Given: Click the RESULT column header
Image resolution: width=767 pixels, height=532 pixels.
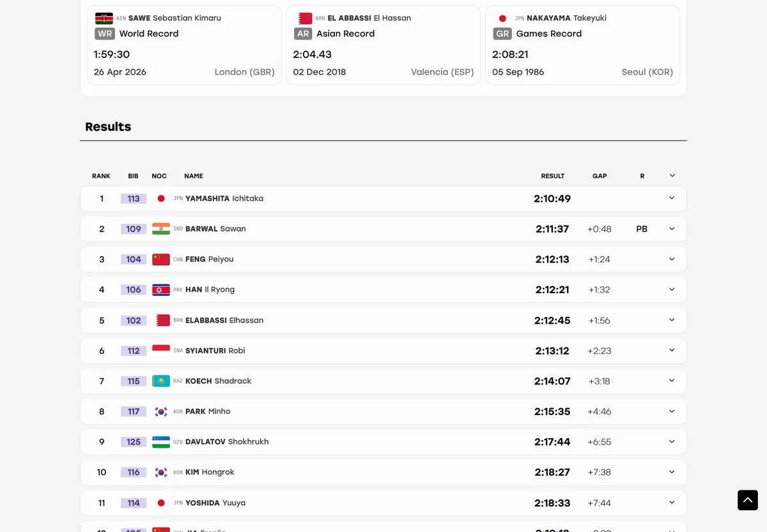Looking at the screenshot, I should [x=553, y=176].
